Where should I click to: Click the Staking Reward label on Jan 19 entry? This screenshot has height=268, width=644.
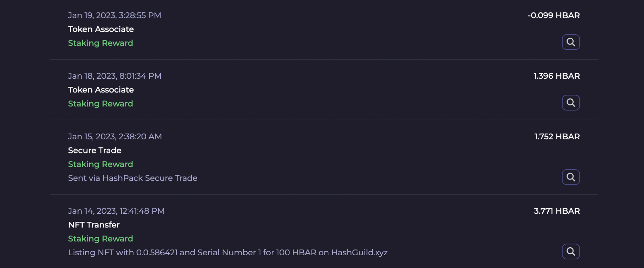tap(100, 43)
